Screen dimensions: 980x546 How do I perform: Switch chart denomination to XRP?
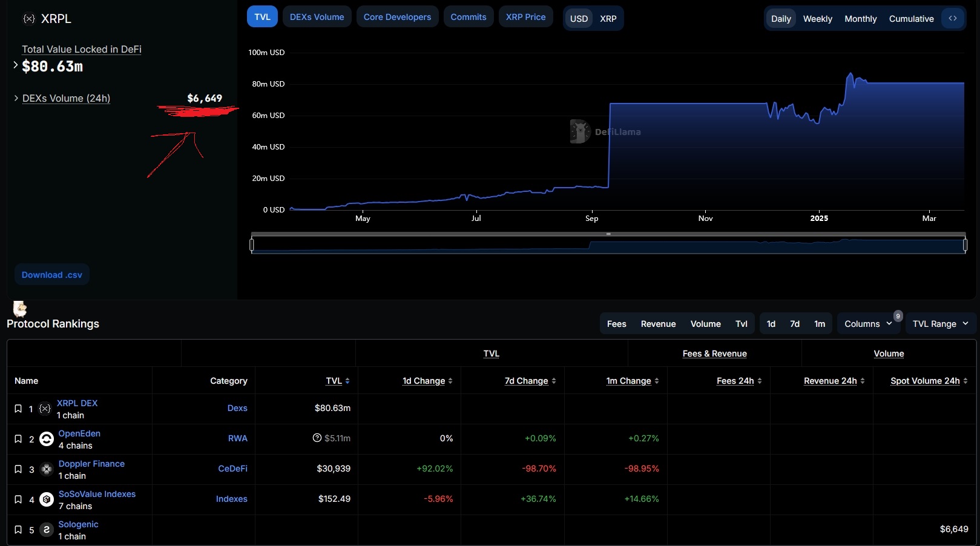pyautogui.click(x=608, y=19)
